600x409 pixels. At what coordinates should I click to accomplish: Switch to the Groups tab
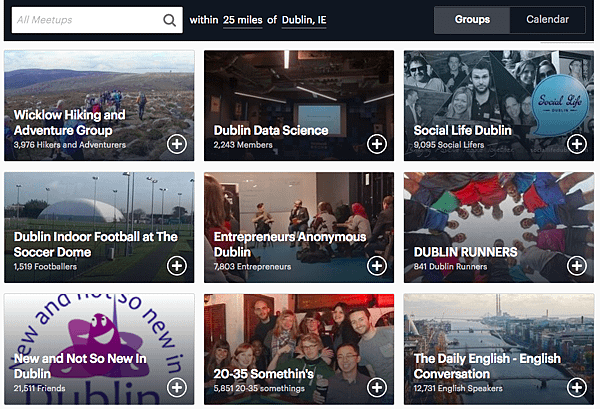tap(472, 20)
